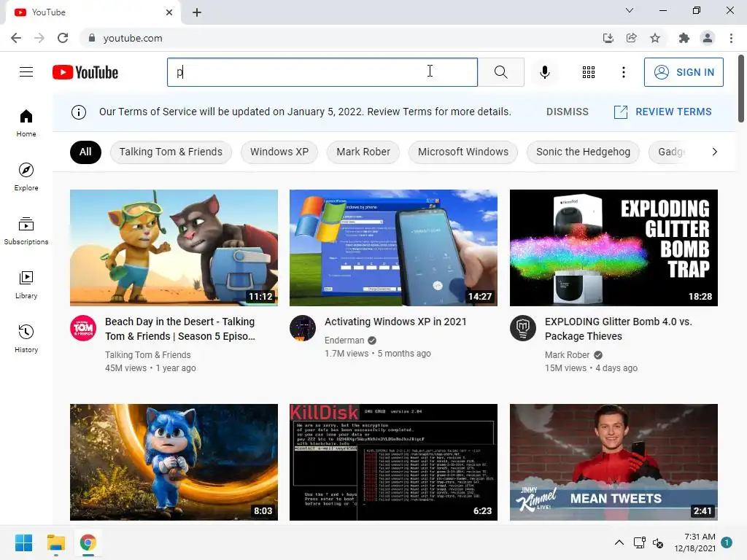Click the Talking Tom & Friends channel avatar
The width and height of the screenshot is (747, 560).
[83, 328]
